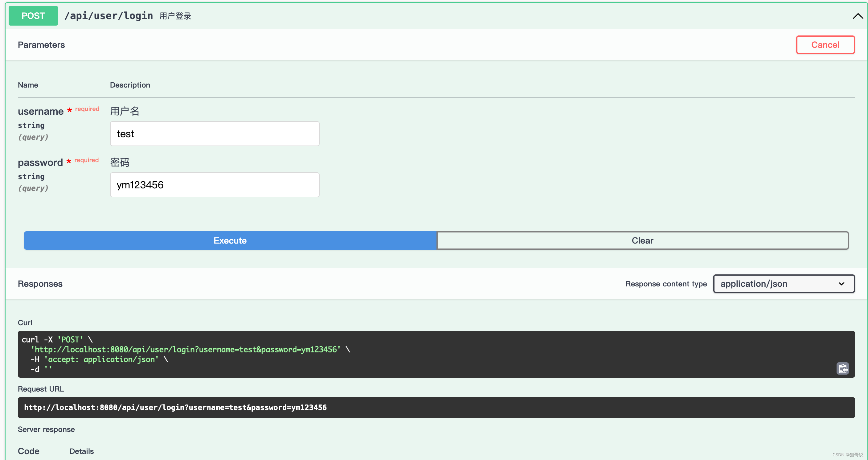Focus the password input containing ym123456
The width and height of the screenshot is (868, 460).
[215, 185]
